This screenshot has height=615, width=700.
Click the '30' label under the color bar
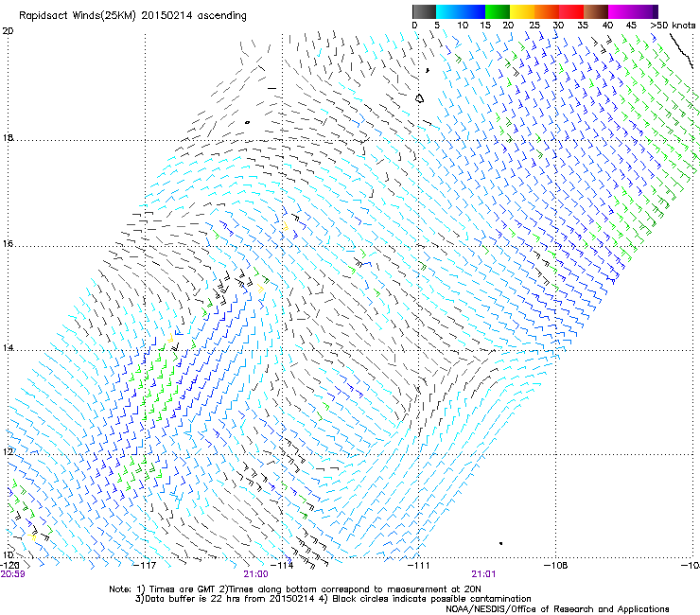558,26
